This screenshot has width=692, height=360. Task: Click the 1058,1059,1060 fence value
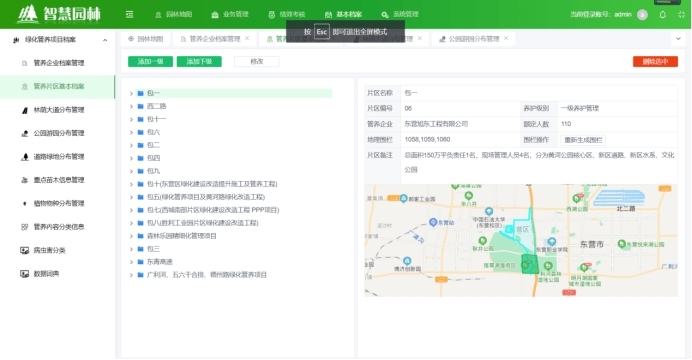427,139
